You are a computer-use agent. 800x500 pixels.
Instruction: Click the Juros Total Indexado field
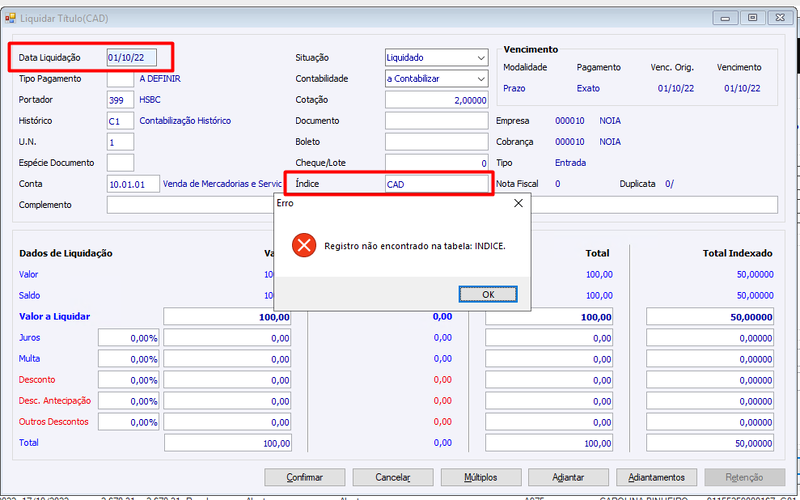point(710,338)
